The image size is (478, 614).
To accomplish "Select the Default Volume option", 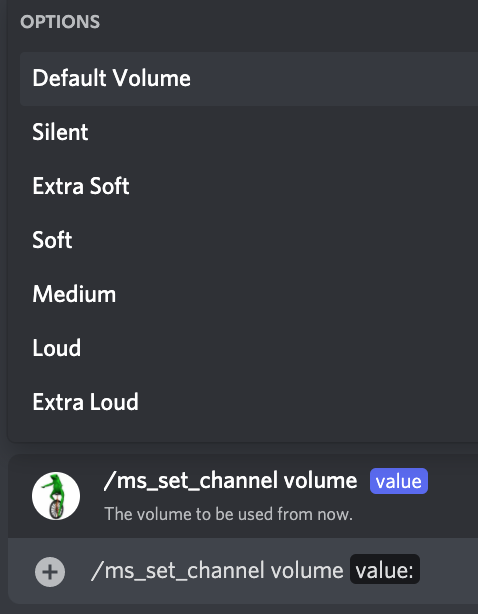I will click(249, 79).
